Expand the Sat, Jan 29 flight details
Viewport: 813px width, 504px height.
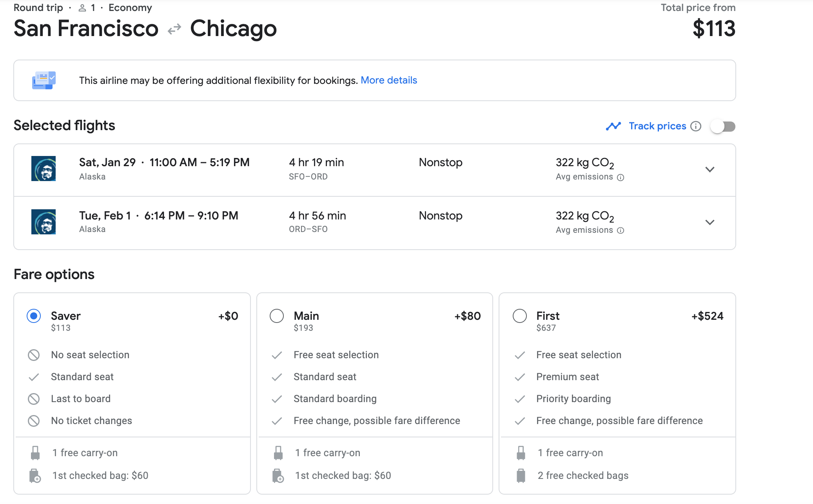click(710, 169)
